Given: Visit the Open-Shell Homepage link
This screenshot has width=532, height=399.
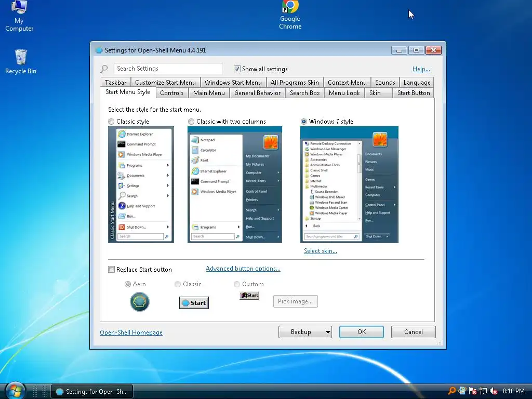Looking at the screenshot, I should tap(131, 332).
